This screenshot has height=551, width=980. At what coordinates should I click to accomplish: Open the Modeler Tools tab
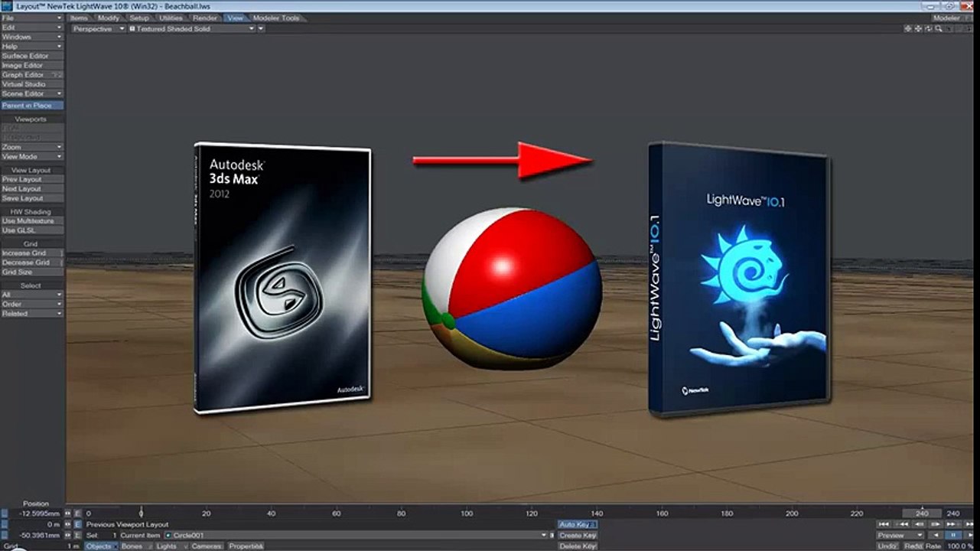276,18
